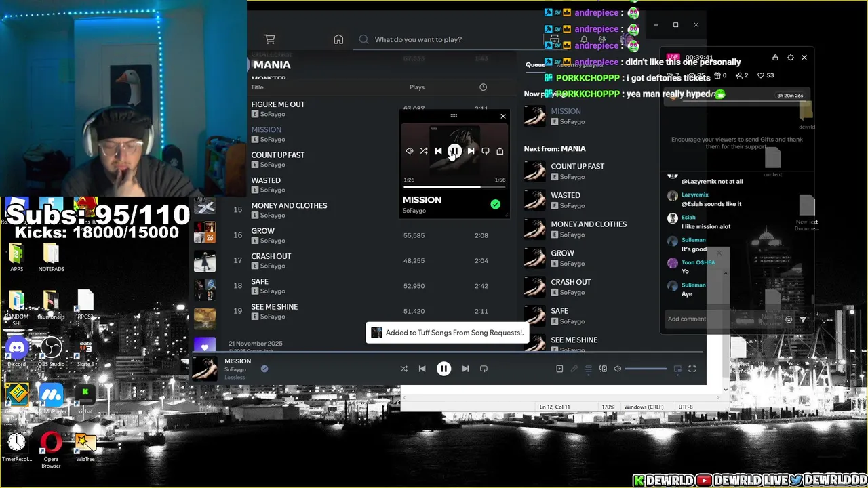
Task: Open the live overlay settings gear icon
Action: [x=790, y=58]
